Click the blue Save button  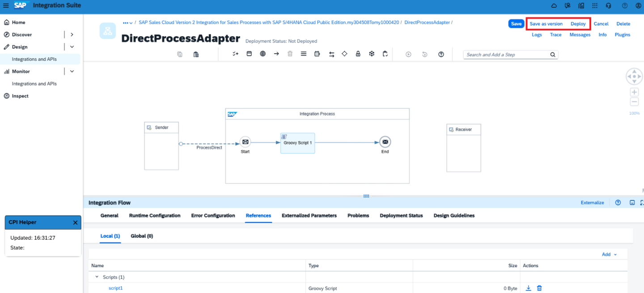pos(516,24)
